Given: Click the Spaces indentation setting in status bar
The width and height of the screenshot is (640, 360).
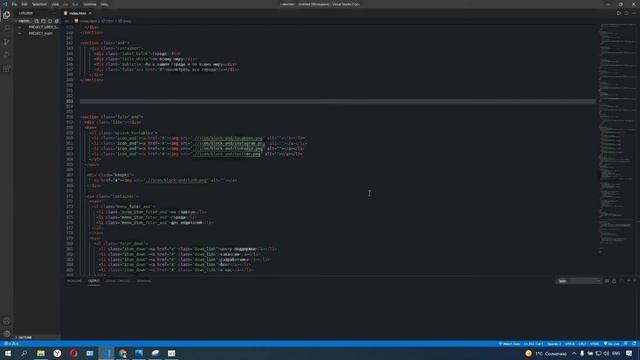Looking at the screenshot, I should pos(554,344).
